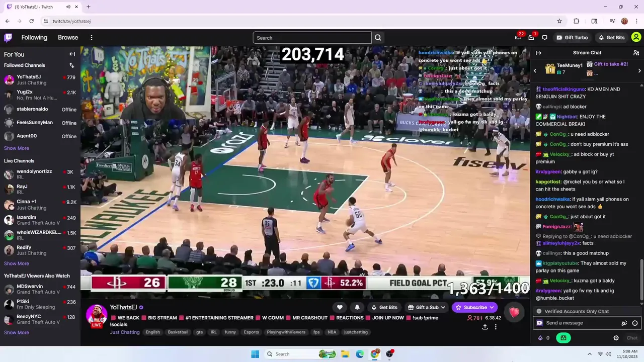The image size is (644, 362).
Task: Show more live channels
Action: click(17, 263)
